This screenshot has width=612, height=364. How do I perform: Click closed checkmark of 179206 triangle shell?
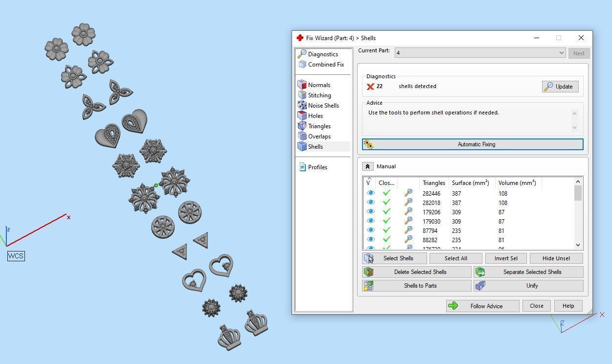[386, 212]
